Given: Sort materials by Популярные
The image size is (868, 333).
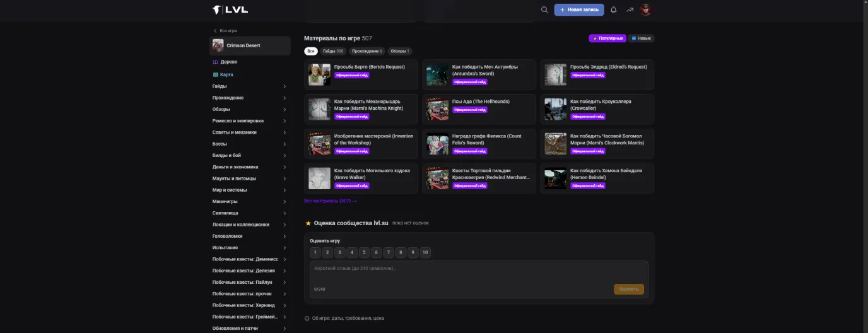Looking at the screenshot, I should (x=607, y=38).
